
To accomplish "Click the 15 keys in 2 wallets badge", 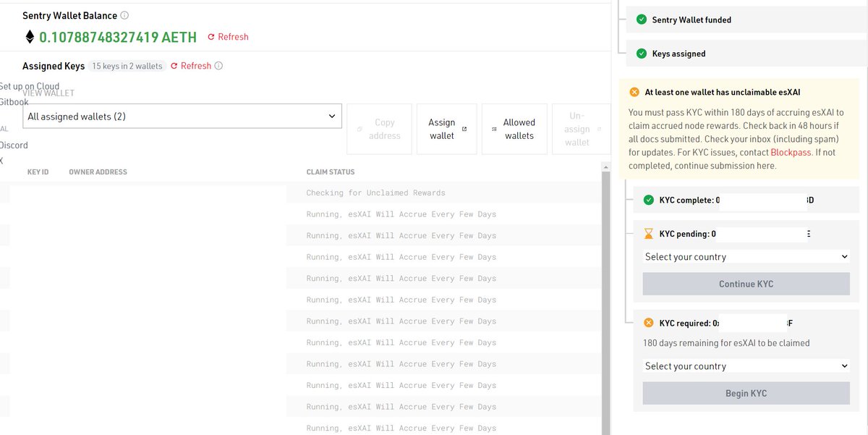I will coord(127,66).
